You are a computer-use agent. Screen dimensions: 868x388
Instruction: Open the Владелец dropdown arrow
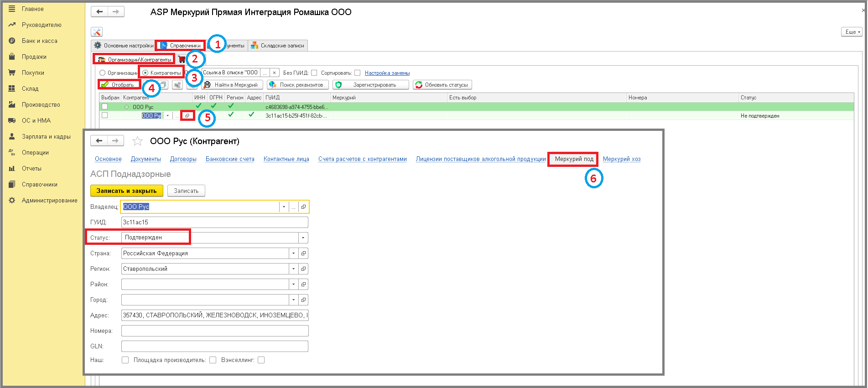tap(284, 207)
